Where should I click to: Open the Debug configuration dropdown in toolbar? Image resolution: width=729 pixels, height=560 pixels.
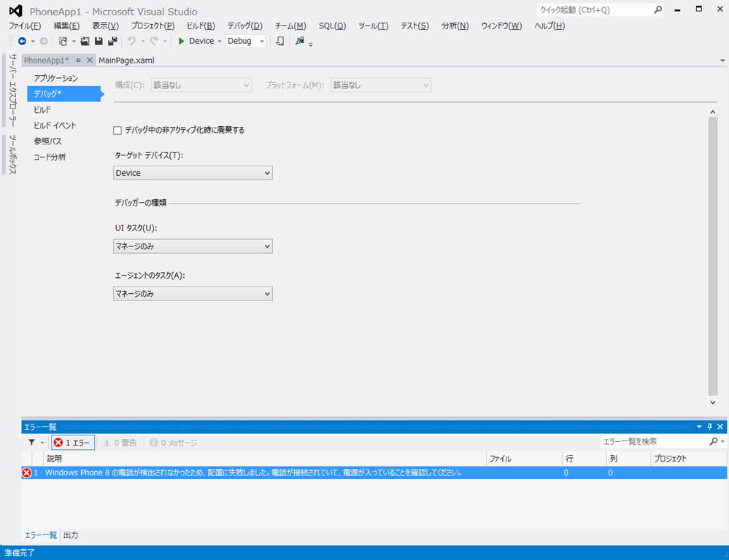[245, 42]
